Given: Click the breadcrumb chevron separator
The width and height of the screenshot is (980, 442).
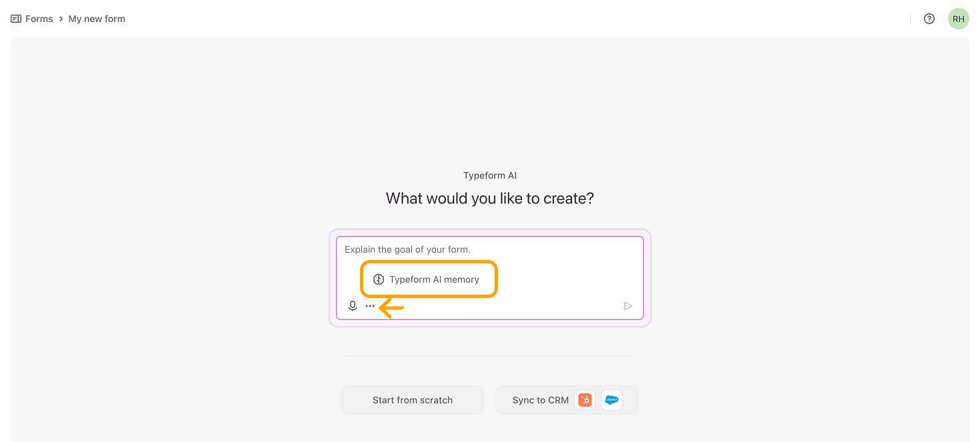Looking at the screenshot, I should point(61,19).
